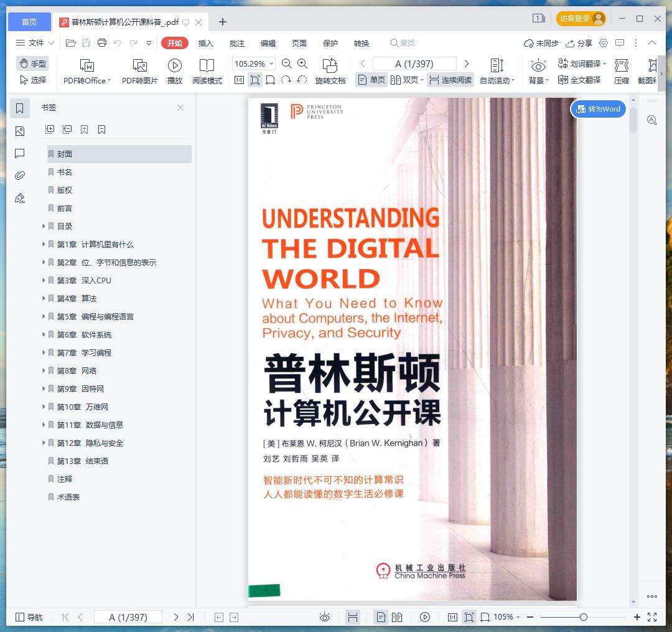Switch to the Edit tab
672x632 pixels.
pyautogui.click(x=268, y=44)
